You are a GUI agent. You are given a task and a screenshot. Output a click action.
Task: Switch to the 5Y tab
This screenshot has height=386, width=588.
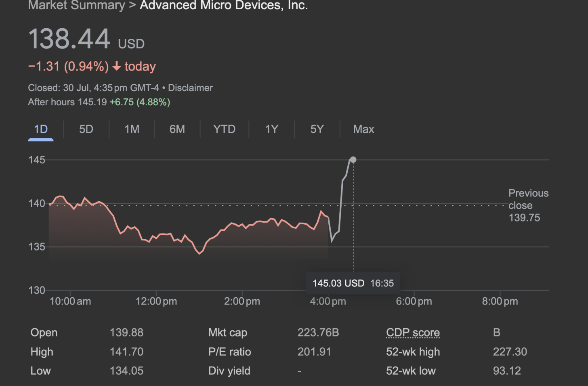coord(317,129)
